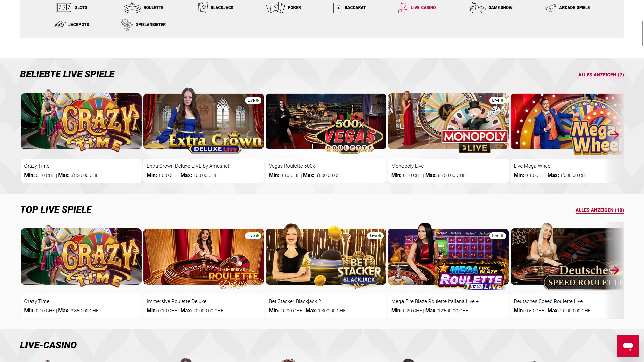Open the Vegas Roulette 500x thumbnail
The width and height of the screenshot is (644, 362).
(326, 121)
